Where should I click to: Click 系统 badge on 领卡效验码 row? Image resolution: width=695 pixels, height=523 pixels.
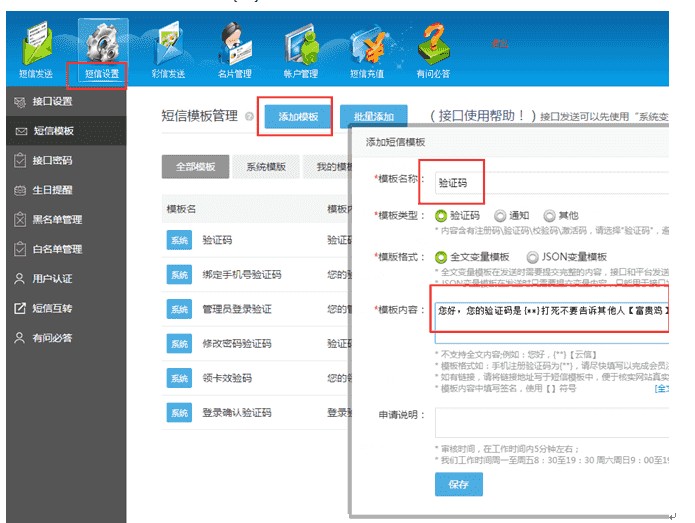(x=180, y=379)
